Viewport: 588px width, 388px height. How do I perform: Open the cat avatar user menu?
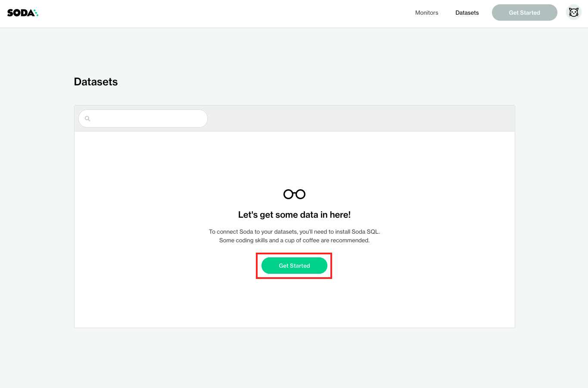pyautogui.click(x=573, y=13)
